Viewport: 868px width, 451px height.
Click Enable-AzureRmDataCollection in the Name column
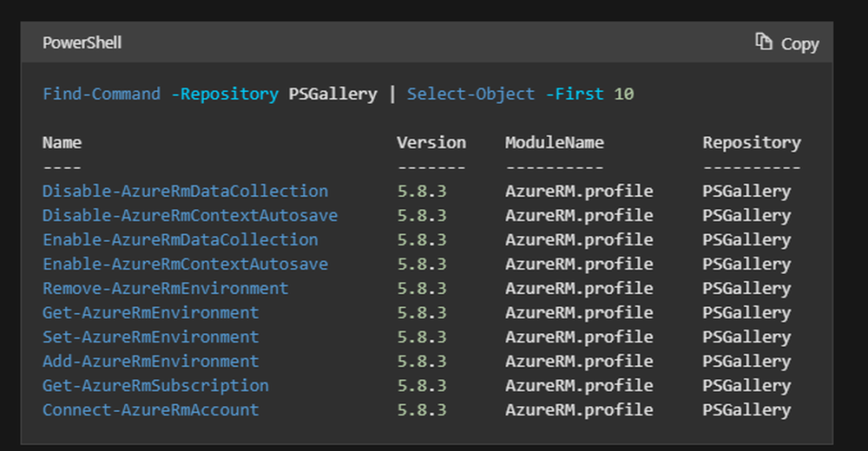tap(181, 239)
